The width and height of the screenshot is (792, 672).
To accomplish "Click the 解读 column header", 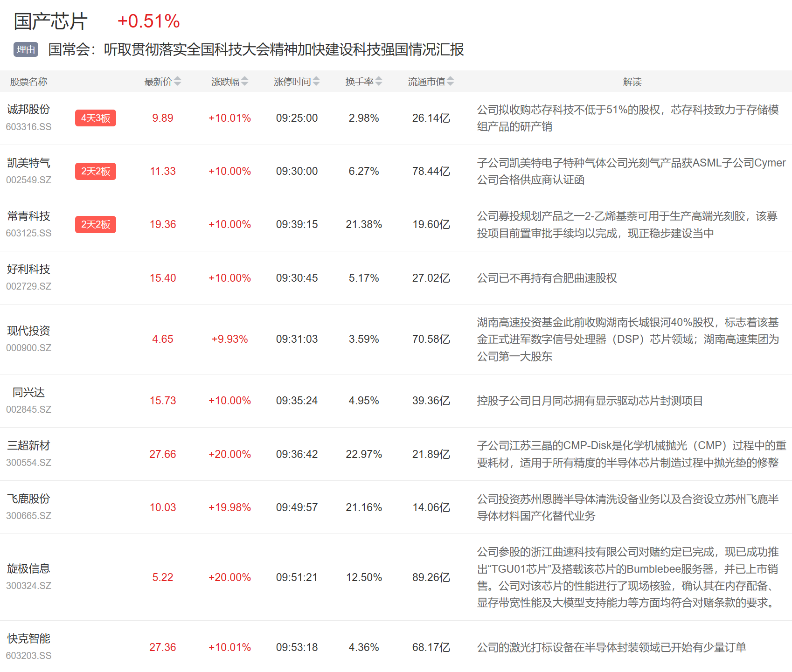I will pyautogui.click(x=632, y=82).
